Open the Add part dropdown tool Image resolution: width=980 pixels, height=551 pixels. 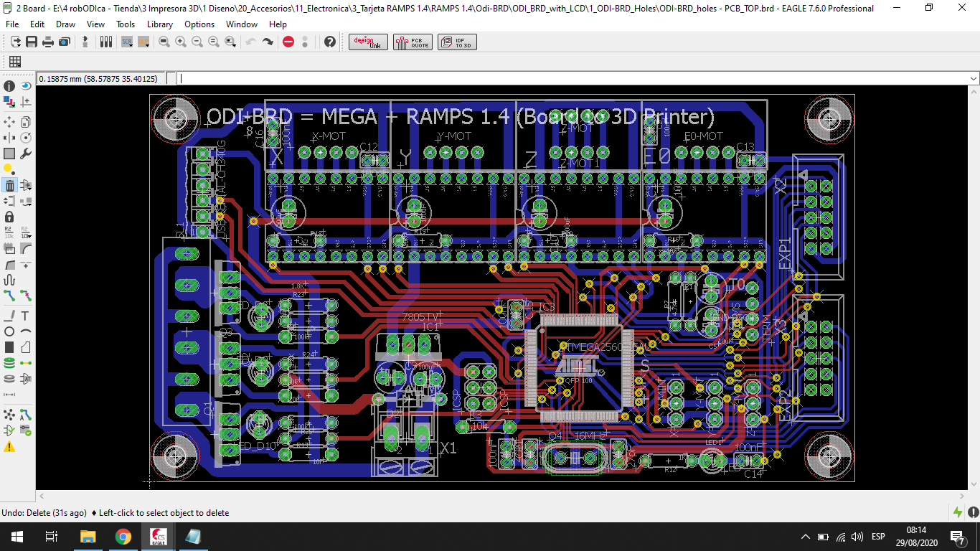26,185
